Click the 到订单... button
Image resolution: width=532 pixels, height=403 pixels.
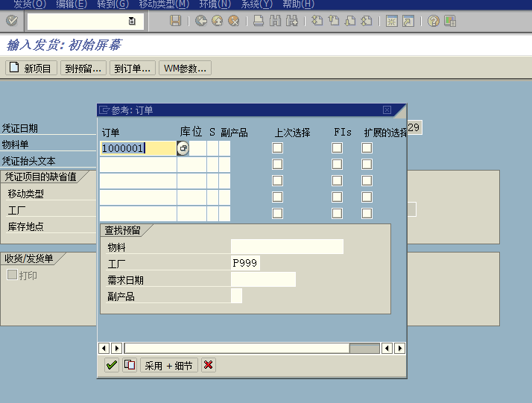(x=133, y=69)
